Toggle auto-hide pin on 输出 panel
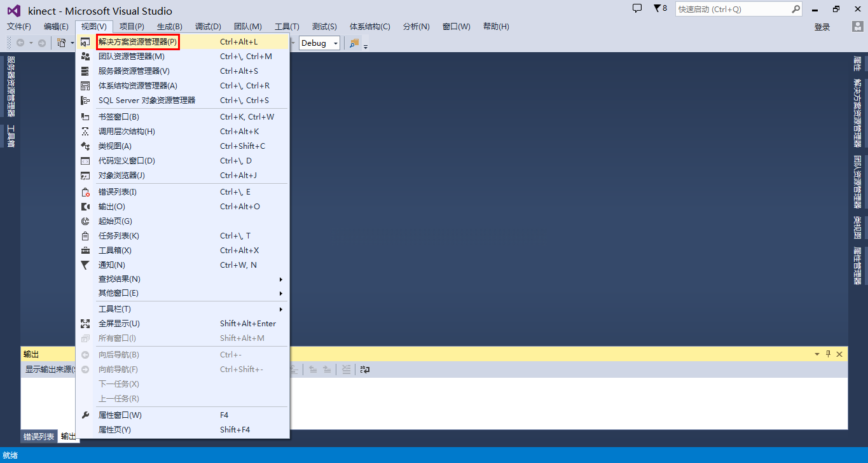 (828, 354)
